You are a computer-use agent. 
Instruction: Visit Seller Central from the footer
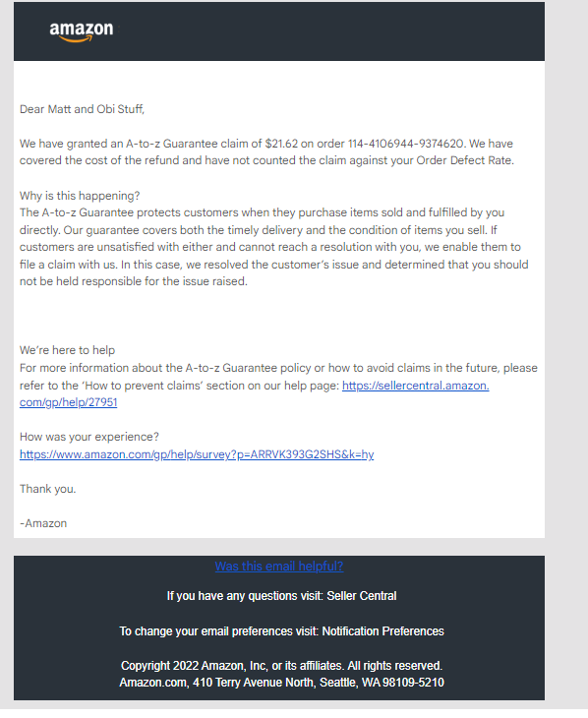(361, 596)
